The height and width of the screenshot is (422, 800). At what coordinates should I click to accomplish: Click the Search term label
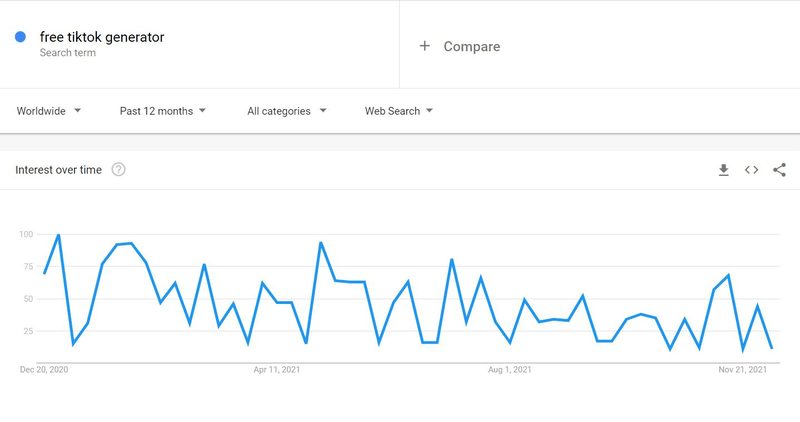click(x=68, y=53)
